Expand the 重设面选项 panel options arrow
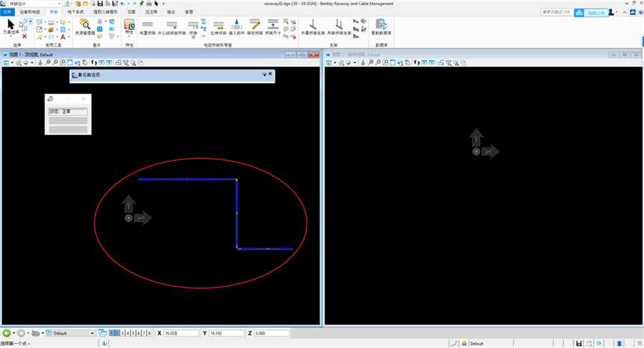The height and width of the screenshot is (348, 644). click(264, 74)
